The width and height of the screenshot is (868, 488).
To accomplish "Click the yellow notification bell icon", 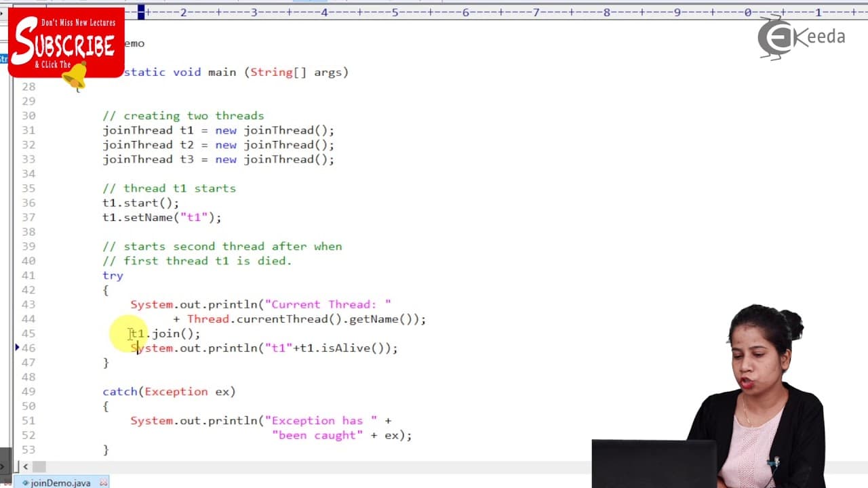I will coord(76,76).
